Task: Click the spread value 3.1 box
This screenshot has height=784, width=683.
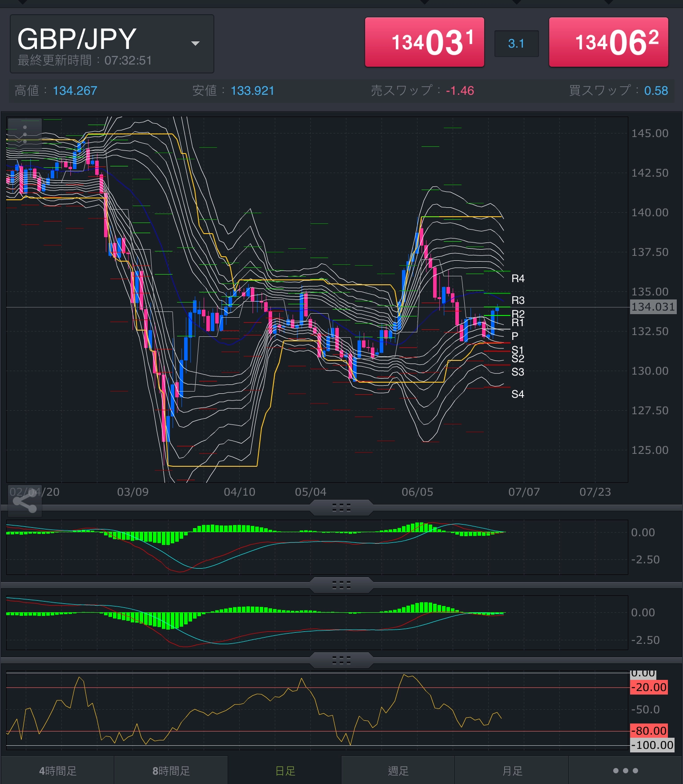Action: coord(516,44)
